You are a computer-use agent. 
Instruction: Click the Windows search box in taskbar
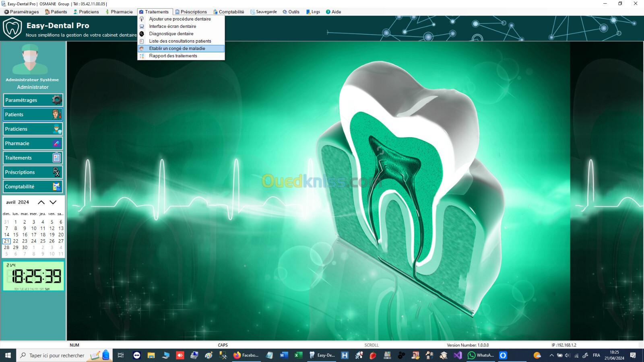[56, 355]
